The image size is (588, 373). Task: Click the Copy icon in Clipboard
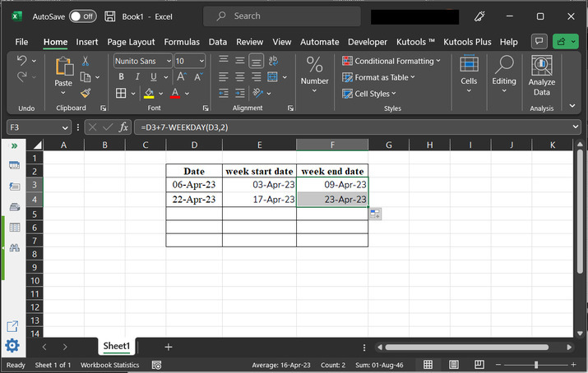point(86,77)
